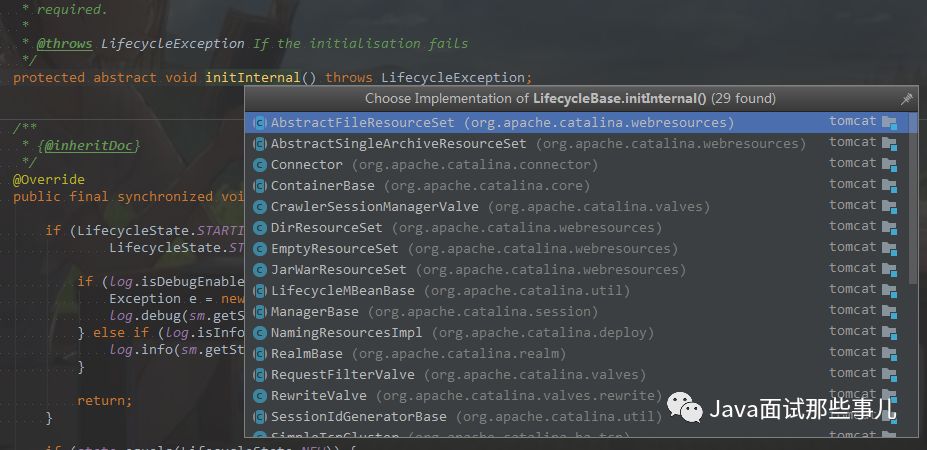Click abstract class icon beside ManagerBase
The width and height of the screenshot is (927, 450).
260,312
